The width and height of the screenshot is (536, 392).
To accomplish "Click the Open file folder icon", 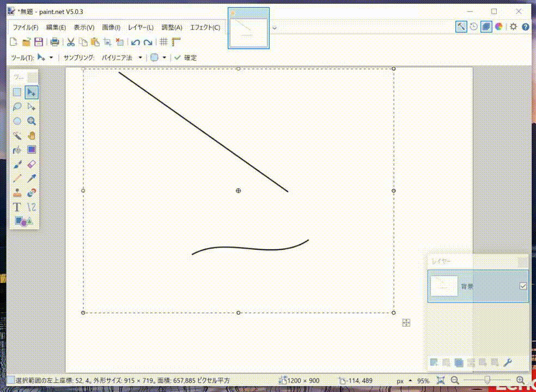I will 26,42.
